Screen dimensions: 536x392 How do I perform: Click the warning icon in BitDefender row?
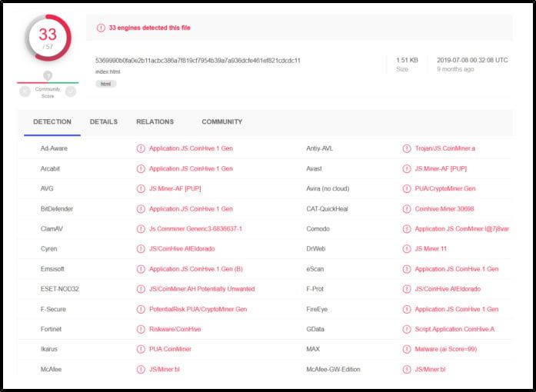click(141, 209)
